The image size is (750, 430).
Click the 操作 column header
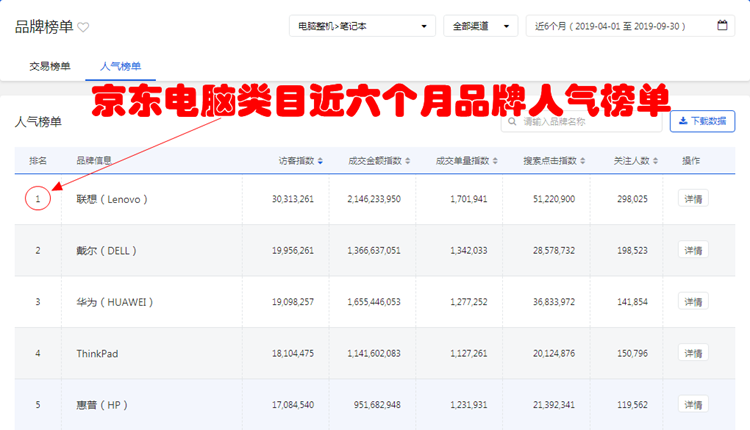point(691,161)
